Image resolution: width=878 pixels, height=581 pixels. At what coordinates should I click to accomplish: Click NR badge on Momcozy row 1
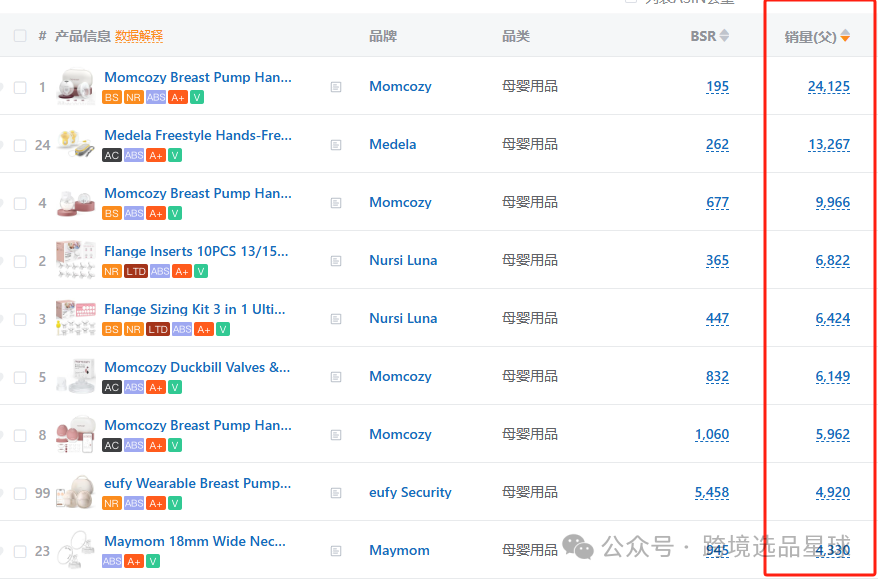[133, 97]
